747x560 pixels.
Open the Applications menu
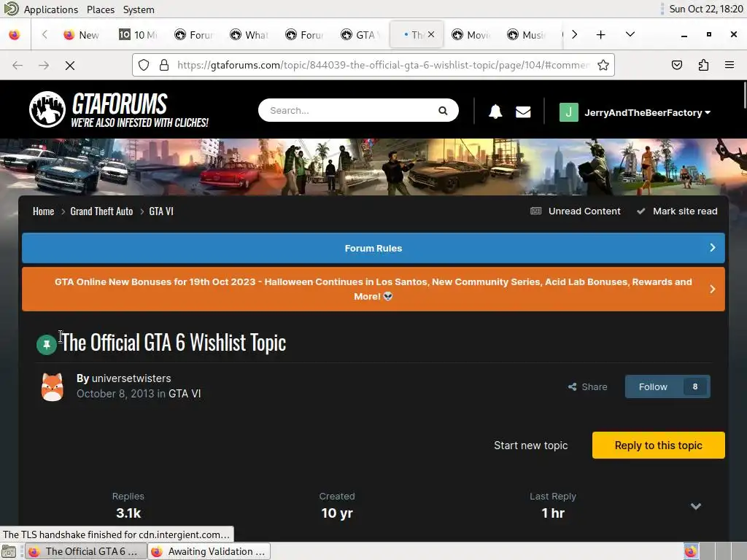coord(50,9)
